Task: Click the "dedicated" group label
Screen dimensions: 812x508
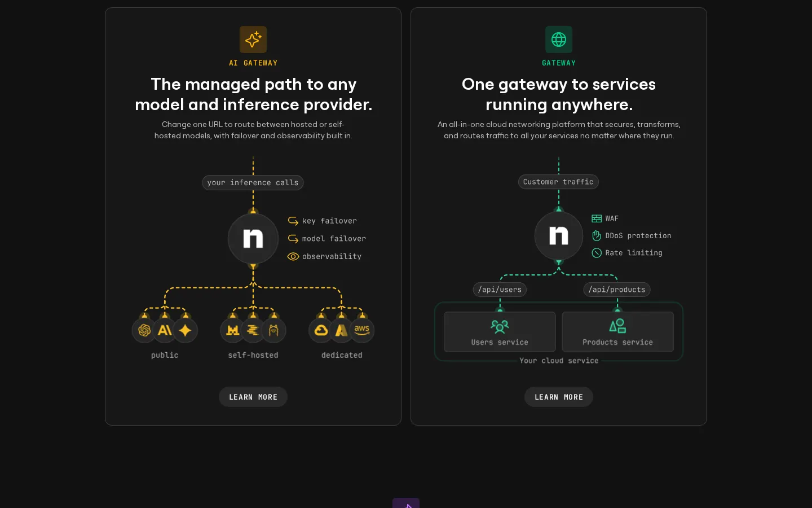Action: 342,355
